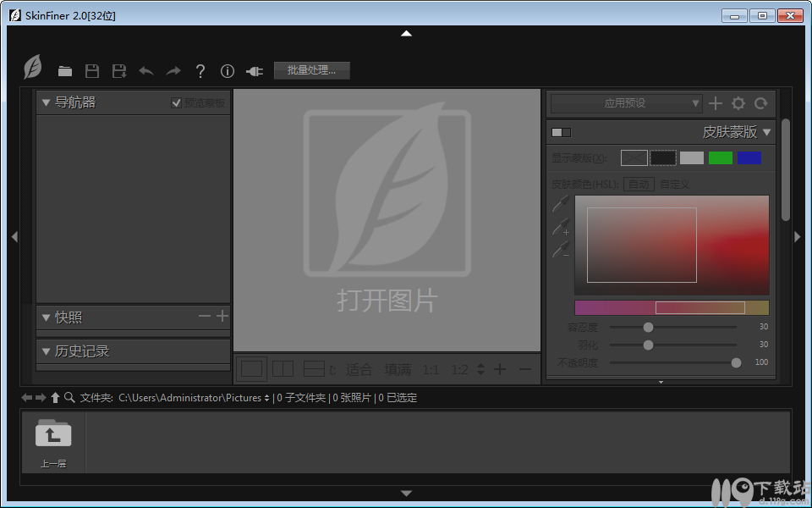Image resolution: width=812 pixels, height=508 pixels.
Task: Select the blue mask swatch
Action: click(x=749, y=157)
